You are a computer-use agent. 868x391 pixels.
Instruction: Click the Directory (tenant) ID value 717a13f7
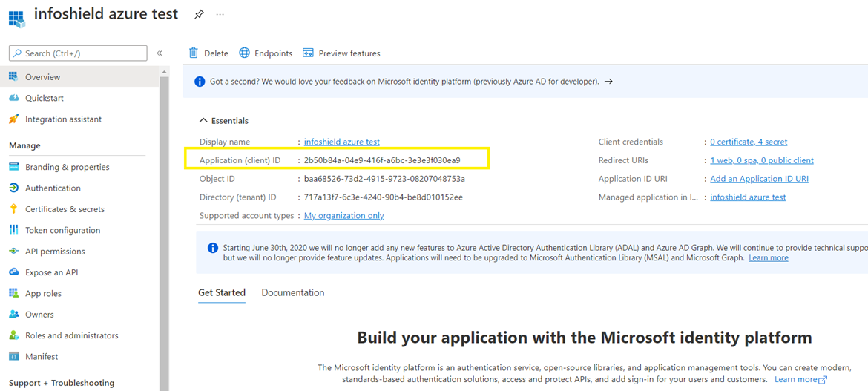383,197
